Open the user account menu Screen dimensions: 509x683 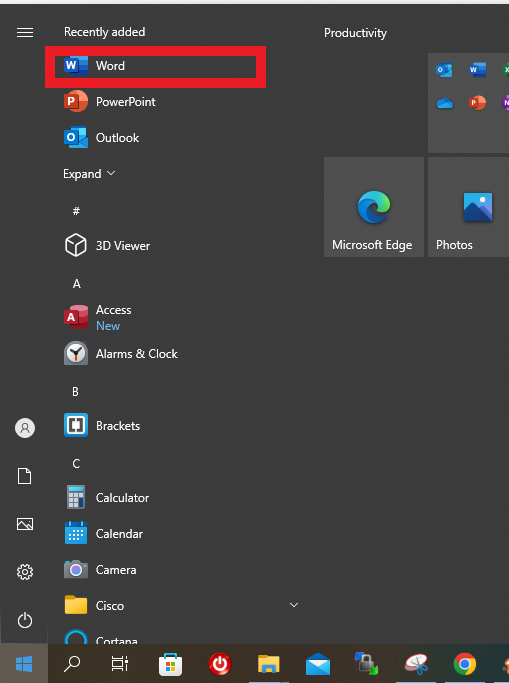(25, 428)
